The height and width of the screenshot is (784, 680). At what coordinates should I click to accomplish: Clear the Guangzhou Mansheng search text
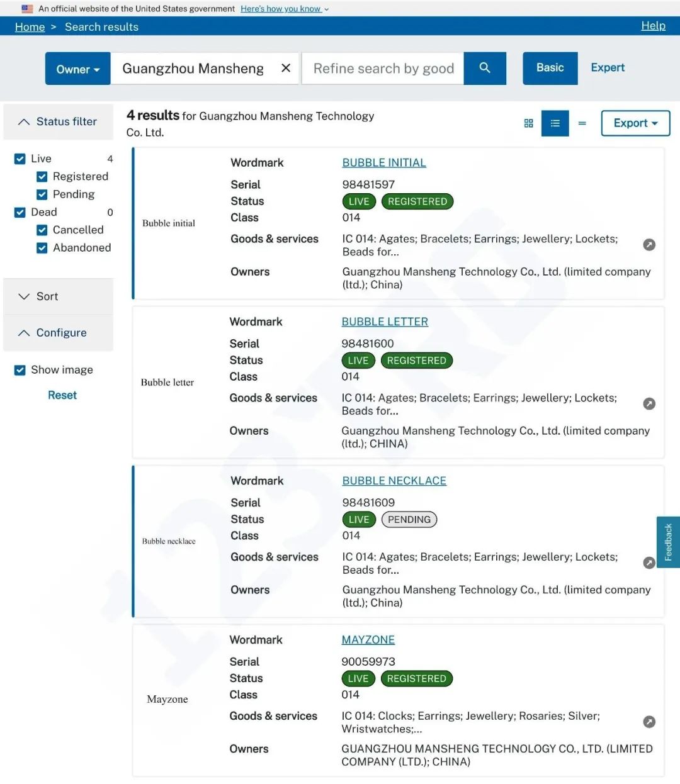[x=286, y=68]
